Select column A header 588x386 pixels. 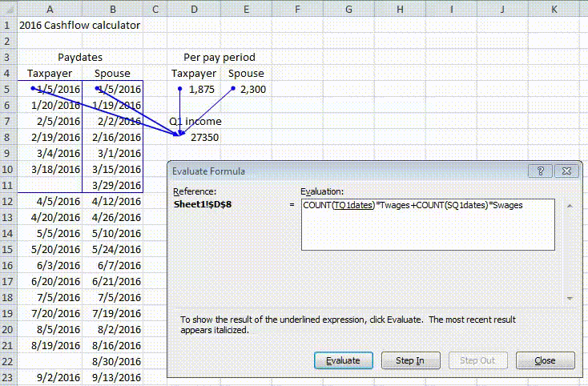tap(50, 10)
